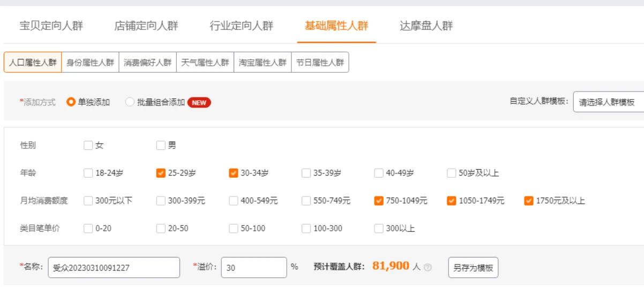644x295 pixels.
Task: Check the 50-100 unit price checkbox
Action: 233,229
